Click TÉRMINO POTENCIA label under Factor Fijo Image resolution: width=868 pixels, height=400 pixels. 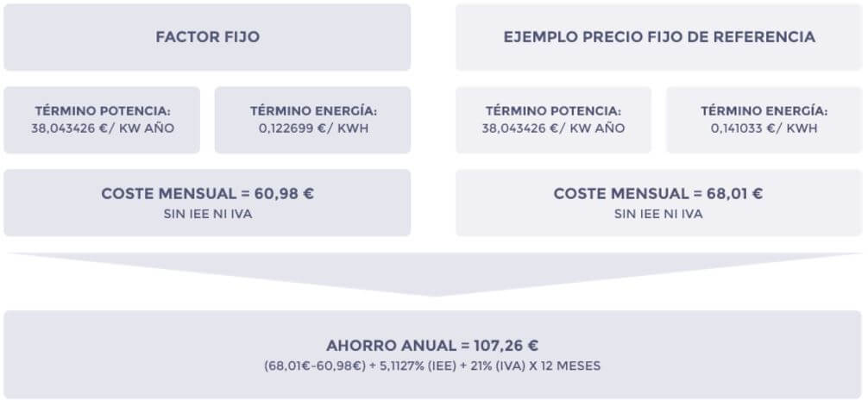(x=103, y=111)
